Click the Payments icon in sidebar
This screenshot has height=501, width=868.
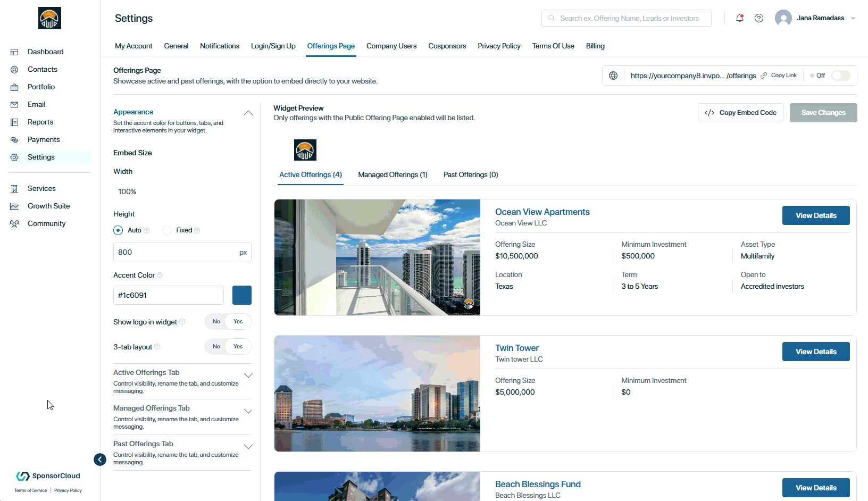(14, 140)
